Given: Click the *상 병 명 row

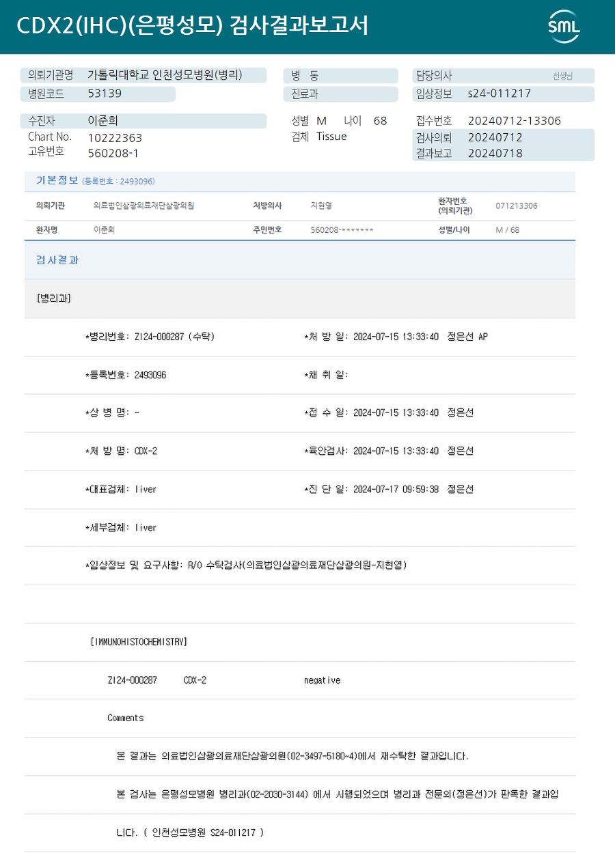Looking at the screenshot, I should point(112,413).
